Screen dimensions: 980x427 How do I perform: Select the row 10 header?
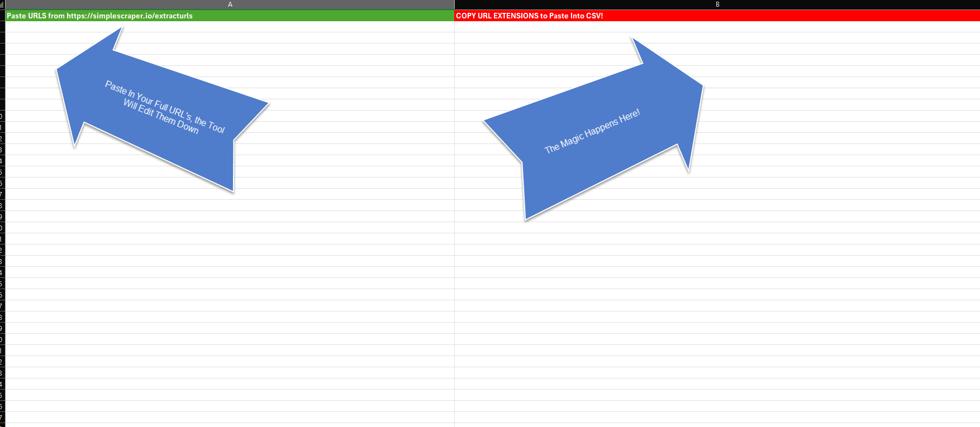[2, 116]
